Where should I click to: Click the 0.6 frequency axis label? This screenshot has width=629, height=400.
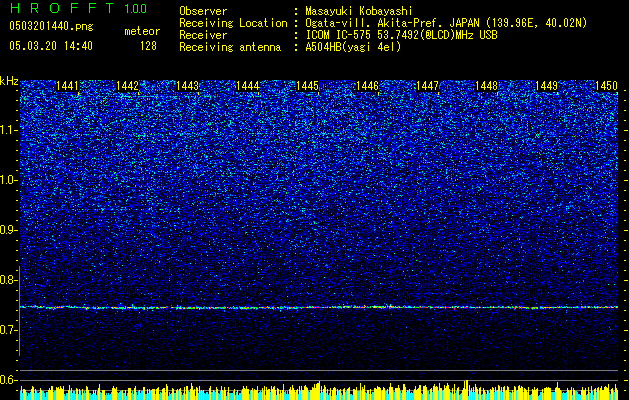coord(9,380)
